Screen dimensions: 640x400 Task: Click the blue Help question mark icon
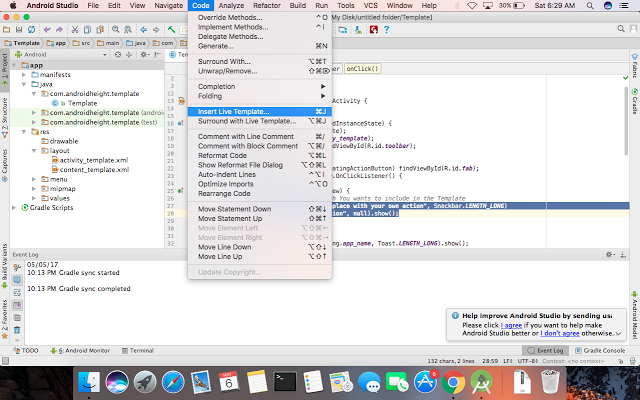click(386, 29)
